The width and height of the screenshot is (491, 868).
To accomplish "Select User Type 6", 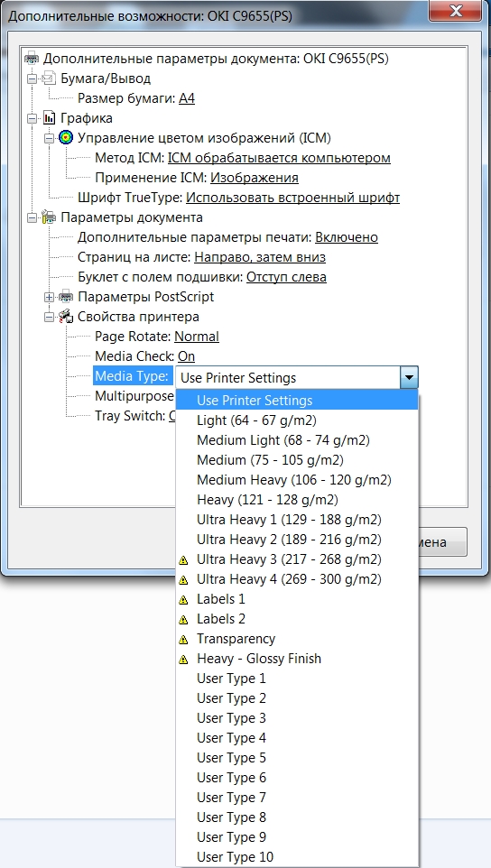I will coord(297,778).
